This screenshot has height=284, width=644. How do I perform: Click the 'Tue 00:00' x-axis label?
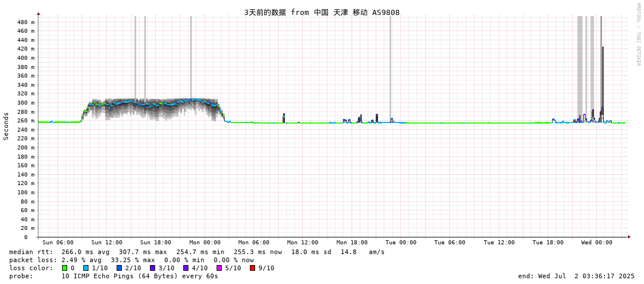click(401, 243)
